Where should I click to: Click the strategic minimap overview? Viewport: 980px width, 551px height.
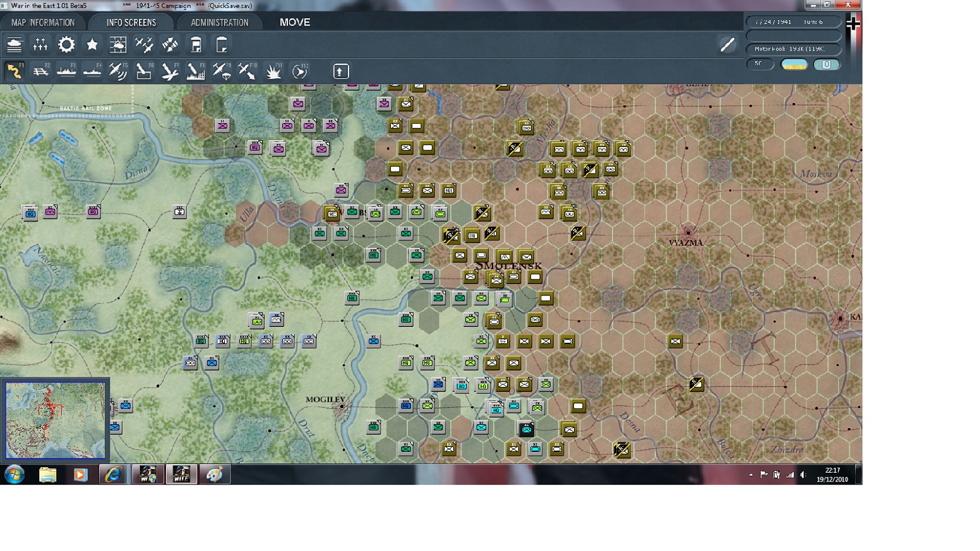click(56, 420)
